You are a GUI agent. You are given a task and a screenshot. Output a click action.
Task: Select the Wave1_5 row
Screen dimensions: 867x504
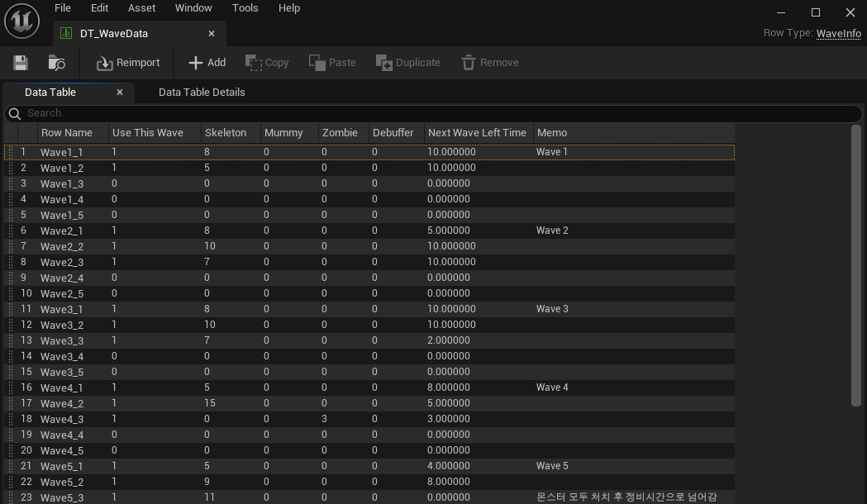point(369,215)
